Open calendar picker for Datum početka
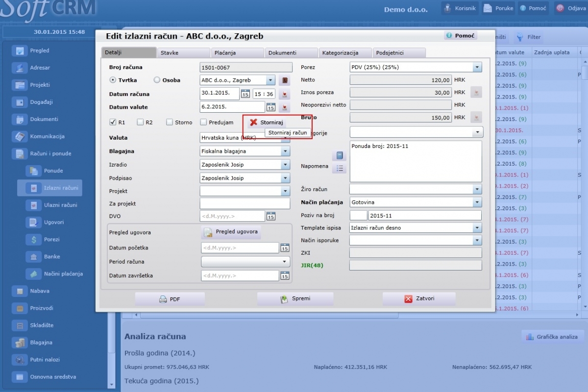588x392 pixels. click(x=285, y=248)
